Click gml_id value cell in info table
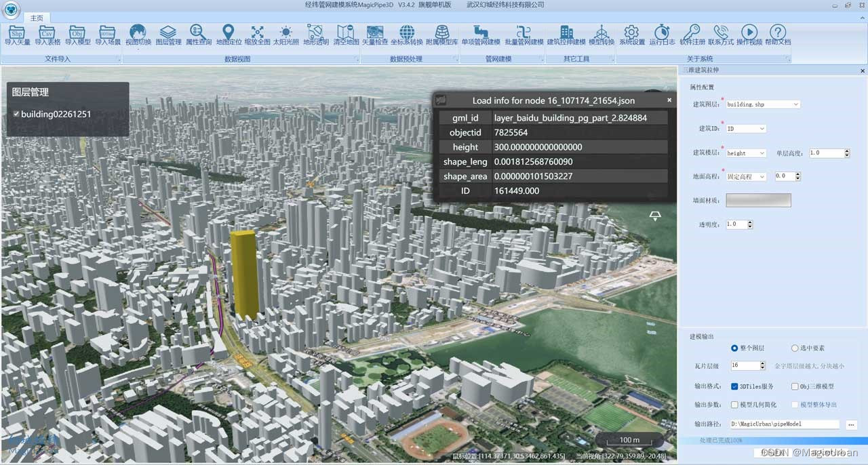Viewport: 868px width, 465px height. (580, 118)
